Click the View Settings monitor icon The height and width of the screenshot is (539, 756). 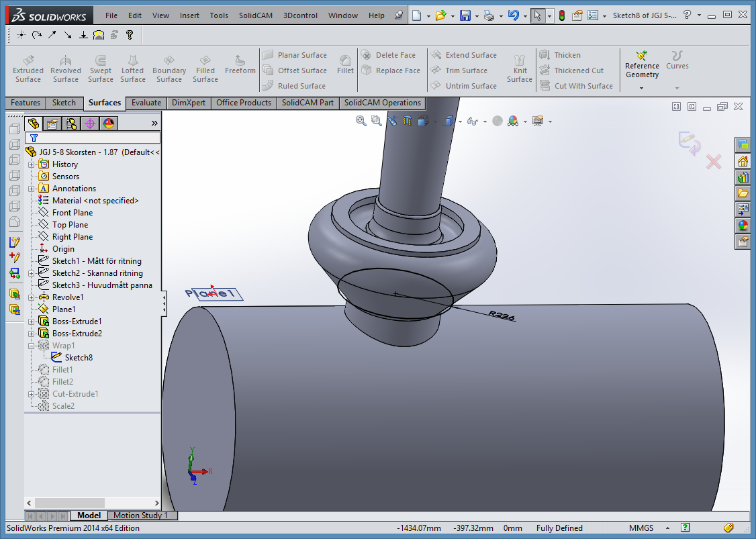pyautogui.click(x=538, y=121)
